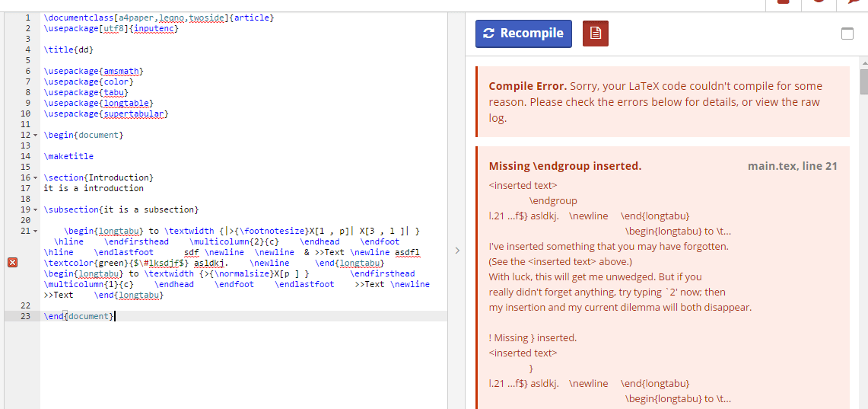
Task: Click 'I've inserted something that you may have forgotten' line
Action: pos(609,246)
